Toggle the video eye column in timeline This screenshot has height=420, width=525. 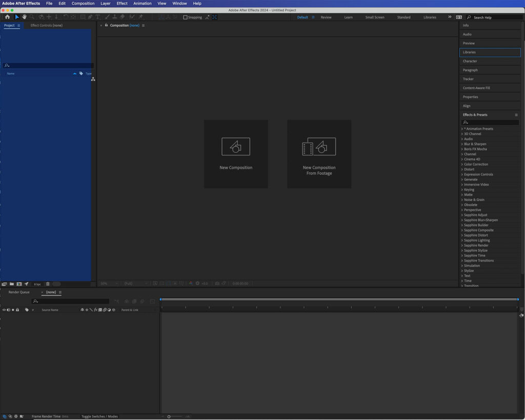tap(4, 310)
